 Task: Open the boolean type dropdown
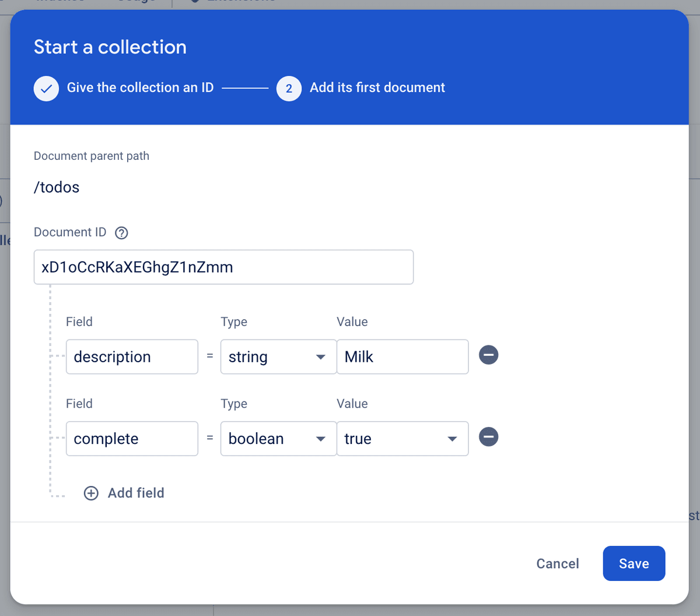pos(320,439)
